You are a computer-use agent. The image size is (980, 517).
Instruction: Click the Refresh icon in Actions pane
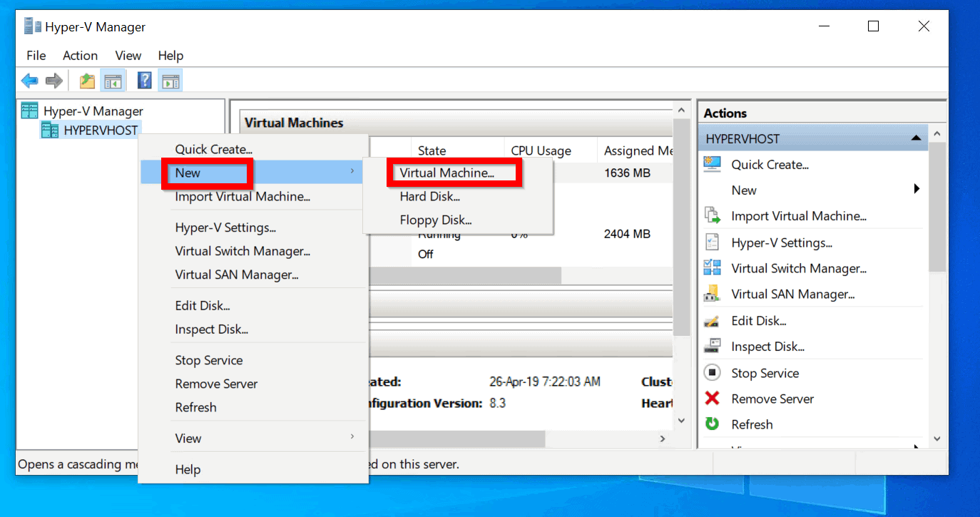click(x=711, y=424)
